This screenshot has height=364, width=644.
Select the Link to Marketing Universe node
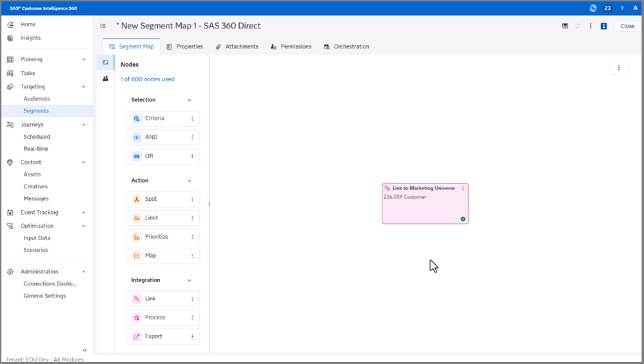coord(425,203)
